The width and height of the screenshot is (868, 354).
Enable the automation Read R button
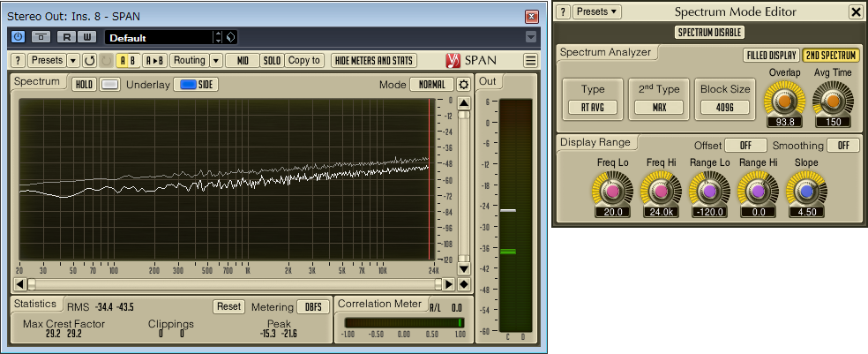point(67,37)
